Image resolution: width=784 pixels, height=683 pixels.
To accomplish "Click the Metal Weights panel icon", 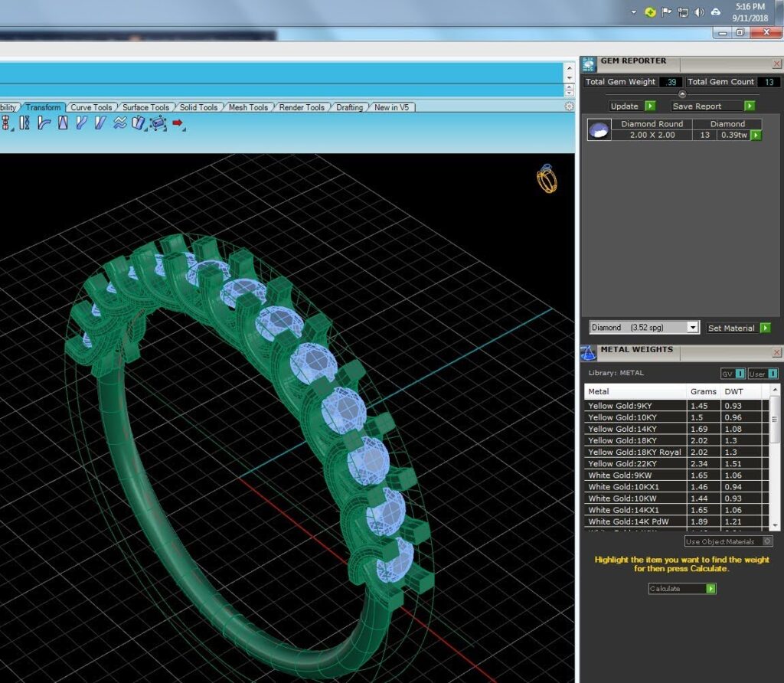I will (589, 353).
